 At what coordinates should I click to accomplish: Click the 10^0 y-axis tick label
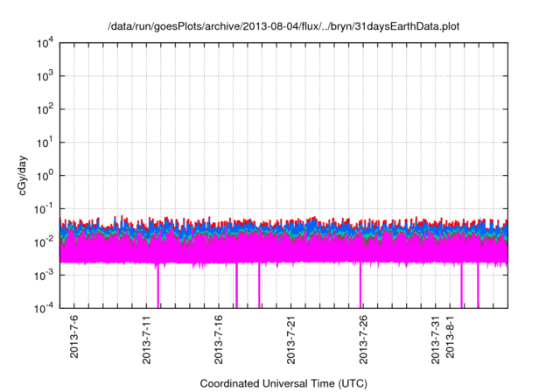(45, 176)
